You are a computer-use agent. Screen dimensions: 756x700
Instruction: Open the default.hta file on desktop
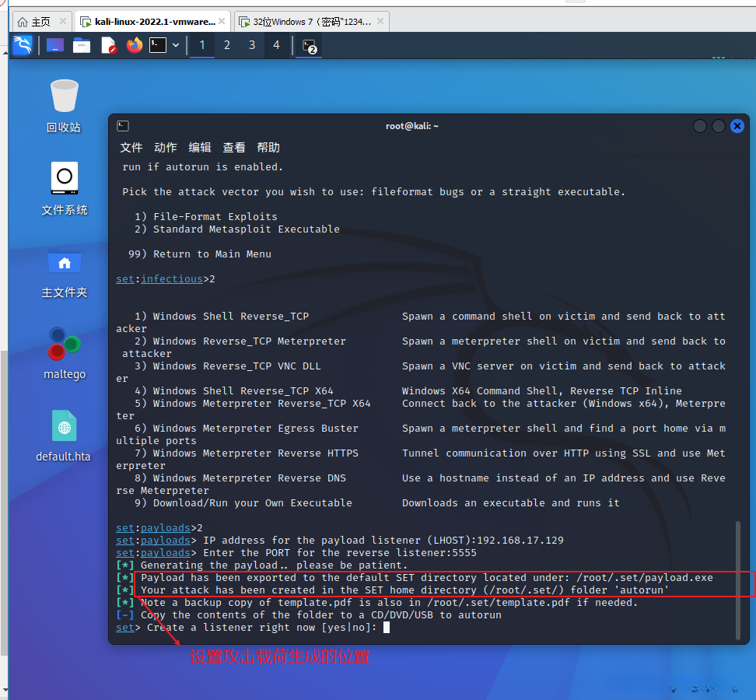point(64,436)
